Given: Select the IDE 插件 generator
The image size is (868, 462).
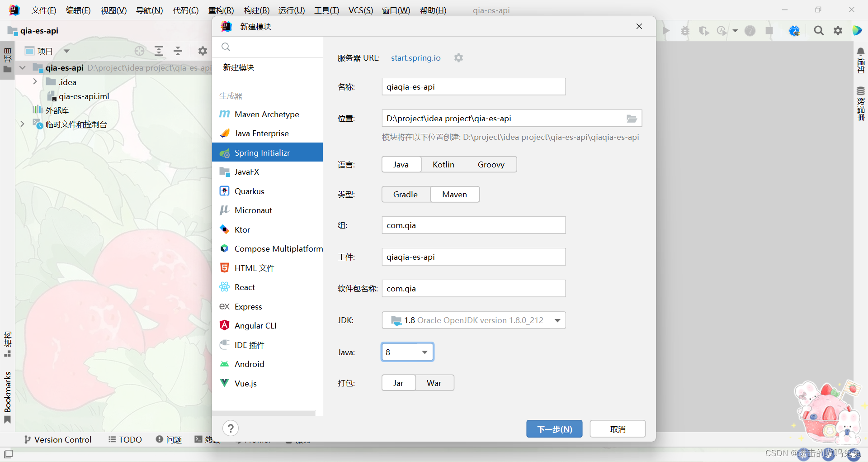Looking at the screenshot, I should pyautogui.click(x=267, y=345).
